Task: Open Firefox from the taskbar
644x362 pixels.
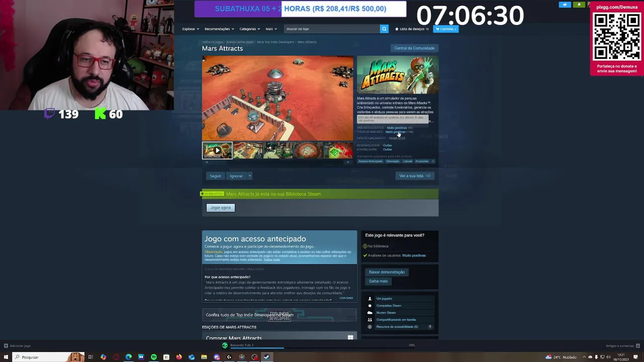Action: (x=179, y=357)
